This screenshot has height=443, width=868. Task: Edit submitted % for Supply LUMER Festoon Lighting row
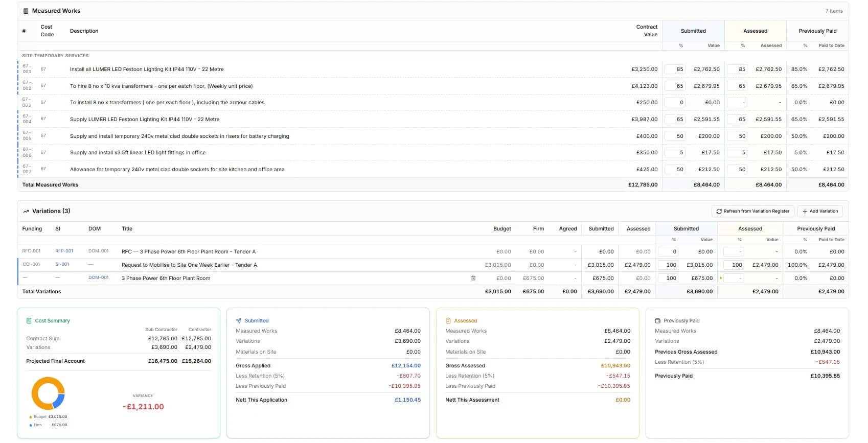pyautogui.click(x=675, y=119)
